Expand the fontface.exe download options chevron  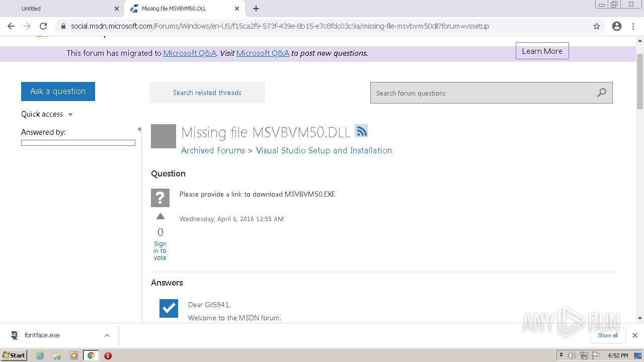coord(107,335)
